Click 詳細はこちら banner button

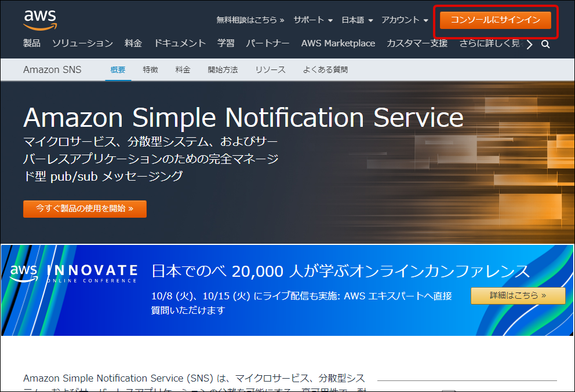[518, 296]
